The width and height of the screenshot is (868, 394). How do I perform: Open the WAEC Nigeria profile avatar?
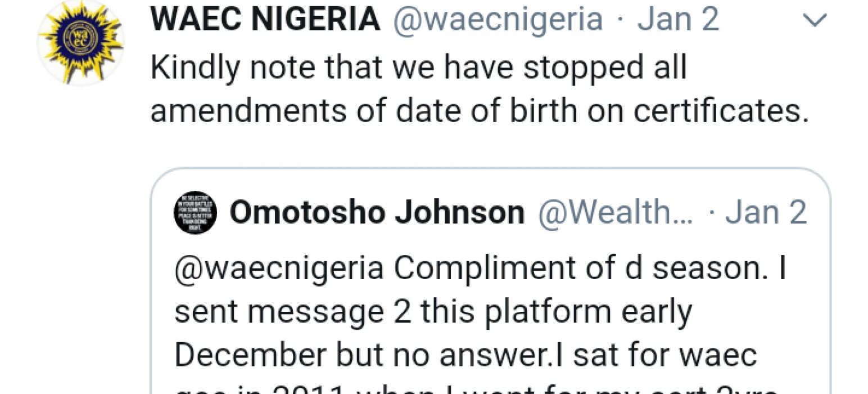click(x=81, y=43)
